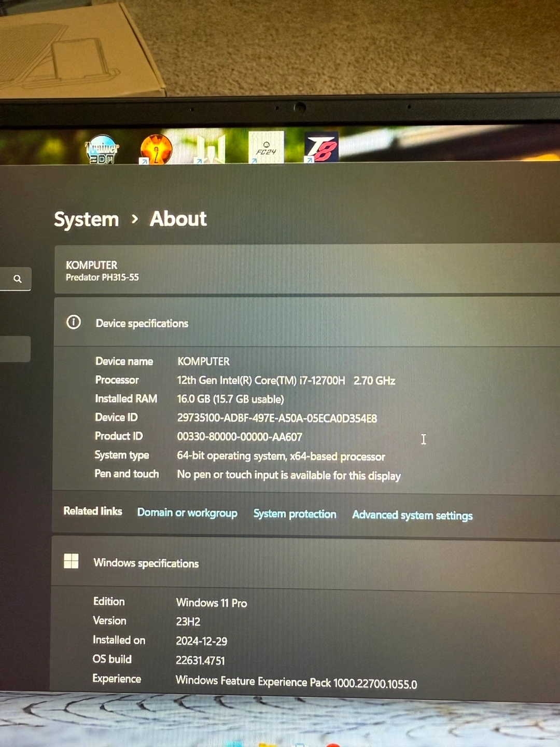The image size is (560, 747).
Task: Click the device name value KOMPUTER
Action: point(203,361)
